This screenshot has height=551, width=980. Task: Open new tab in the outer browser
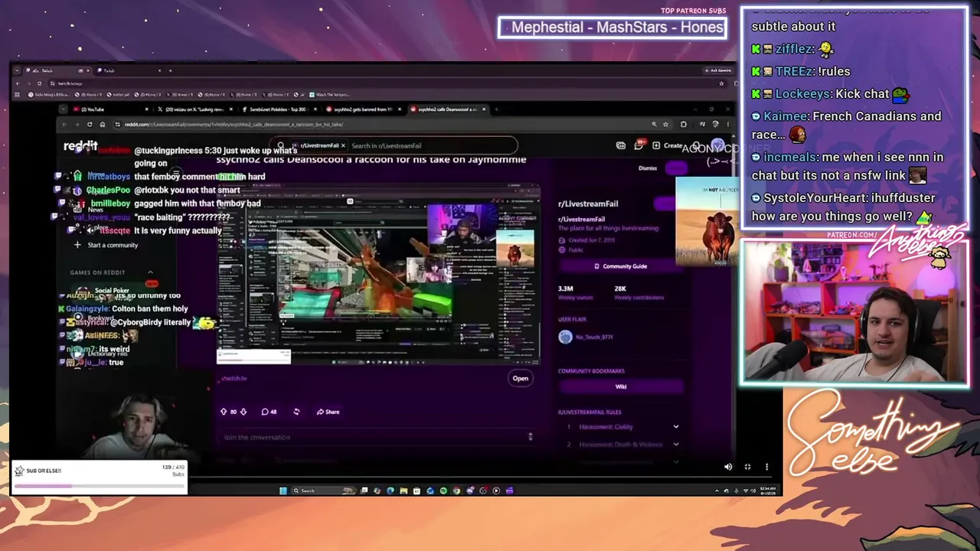pos(171,70)
